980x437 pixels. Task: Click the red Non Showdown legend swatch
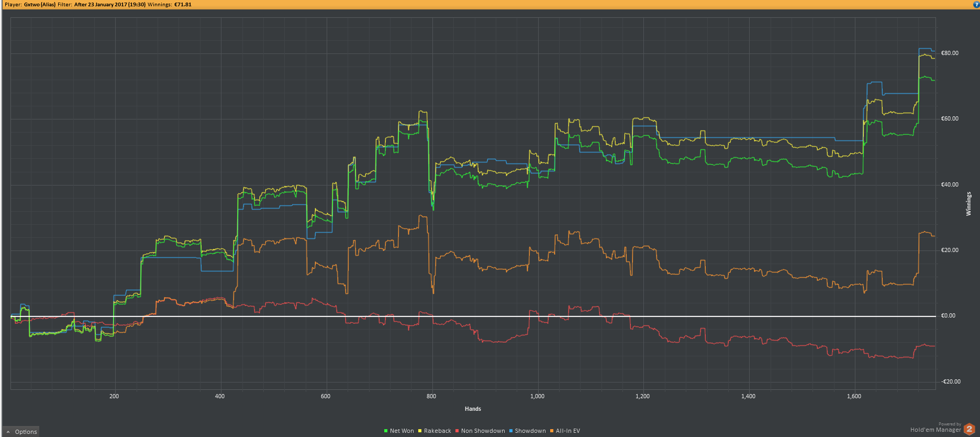tap(457, 431)
